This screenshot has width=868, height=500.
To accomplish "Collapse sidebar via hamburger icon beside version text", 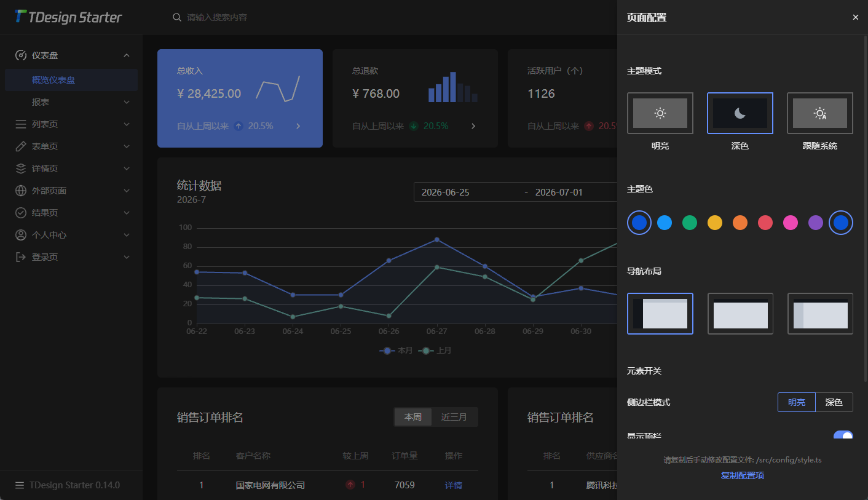I will [x=20, y=485].
